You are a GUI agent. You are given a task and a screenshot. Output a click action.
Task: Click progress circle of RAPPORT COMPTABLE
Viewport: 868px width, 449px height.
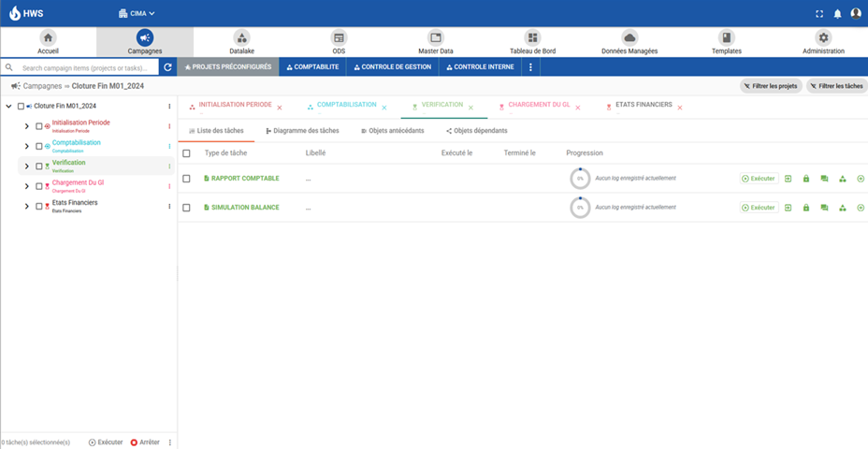[x=580, y=179]
